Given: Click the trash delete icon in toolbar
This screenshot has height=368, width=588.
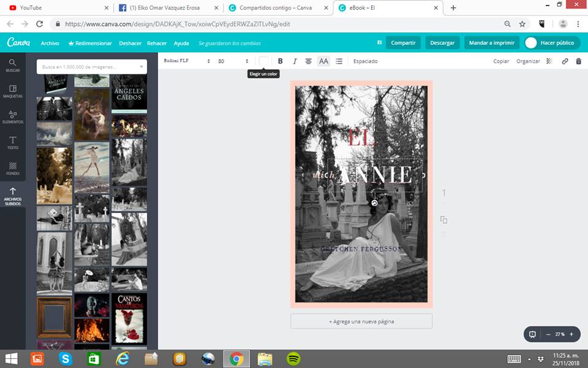Looking at the screenshot, I should 578,61.
